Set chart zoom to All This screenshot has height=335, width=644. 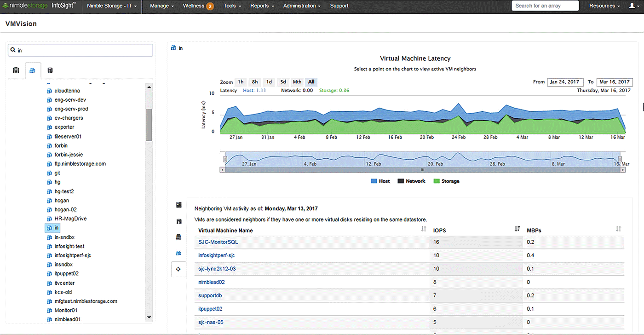[311, 82]
